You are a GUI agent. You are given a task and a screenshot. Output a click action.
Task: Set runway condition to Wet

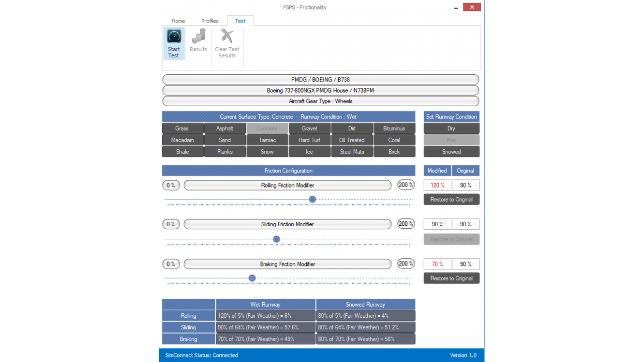pyautogui.click(x=451, y=140)
